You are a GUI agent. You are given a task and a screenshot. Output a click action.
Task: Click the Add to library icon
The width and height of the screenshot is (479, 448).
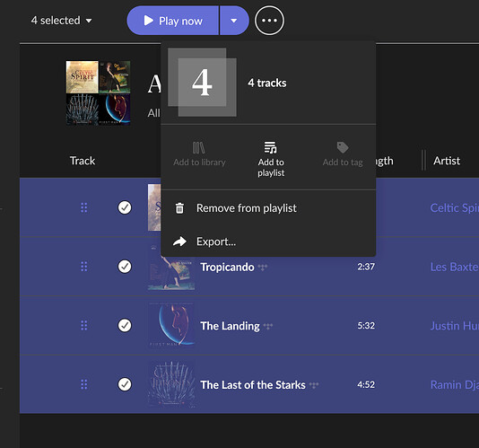(x=198, y=148)
